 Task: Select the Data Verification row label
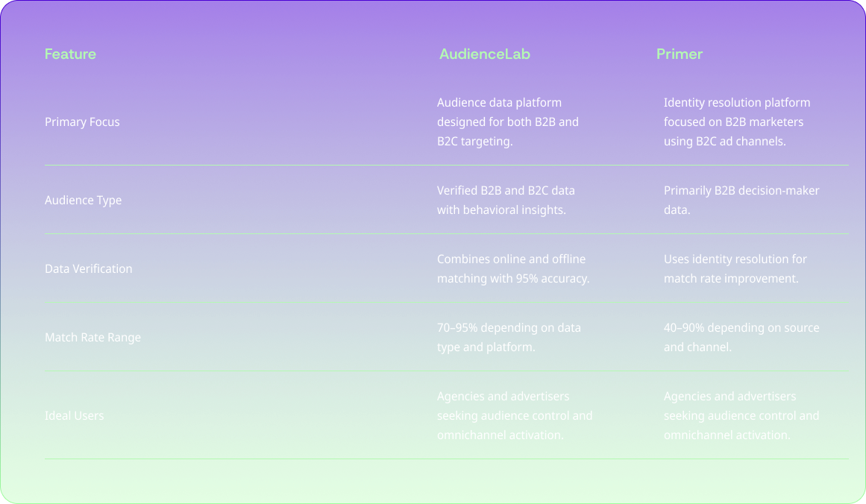coord(88,268)
